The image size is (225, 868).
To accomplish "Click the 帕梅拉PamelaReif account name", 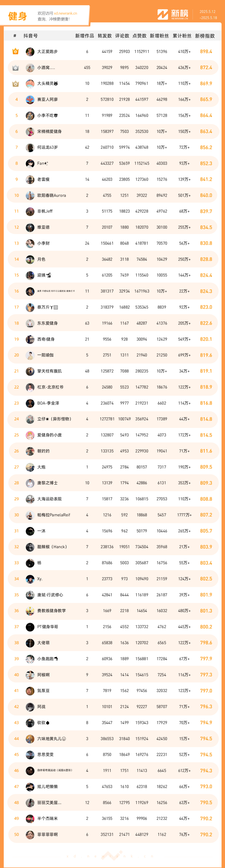I will tap(54, 515).
